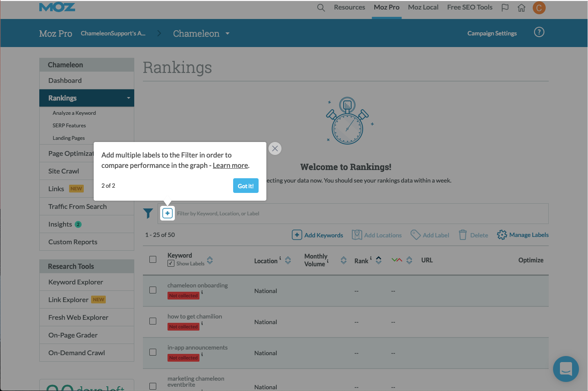The height and width of the screenshot is (391, 588).
Task: Open Keyword Explorer tool
Action: [x=87, y=282]
